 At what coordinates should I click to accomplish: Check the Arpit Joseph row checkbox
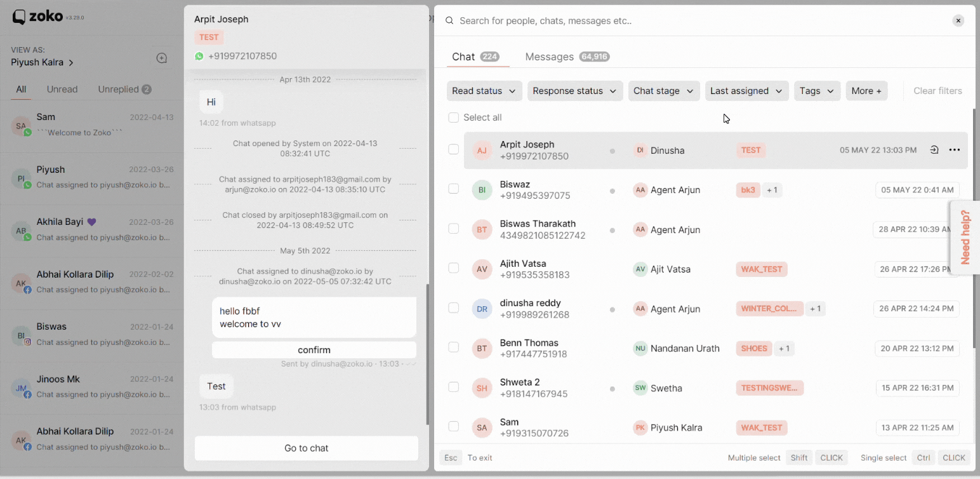click(x=453, y=149)
